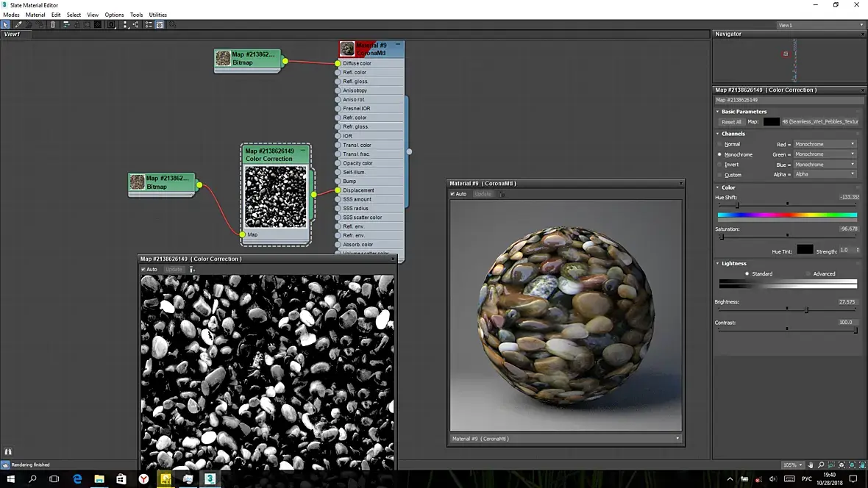The height and width of the screenshot is (488, 868).
Task: Click the Color Correction node thumbnail preview
Action: 275,196
